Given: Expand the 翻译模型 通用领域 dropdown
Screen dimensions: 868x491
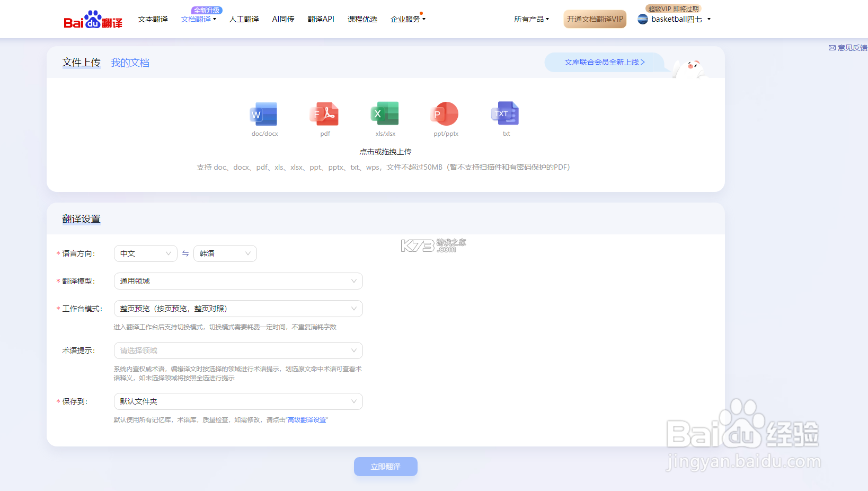Looking at the screenshot, I should tap(238, 281).
